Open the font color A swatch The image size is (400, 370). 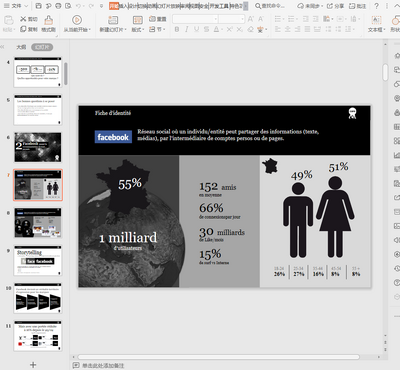216,29
